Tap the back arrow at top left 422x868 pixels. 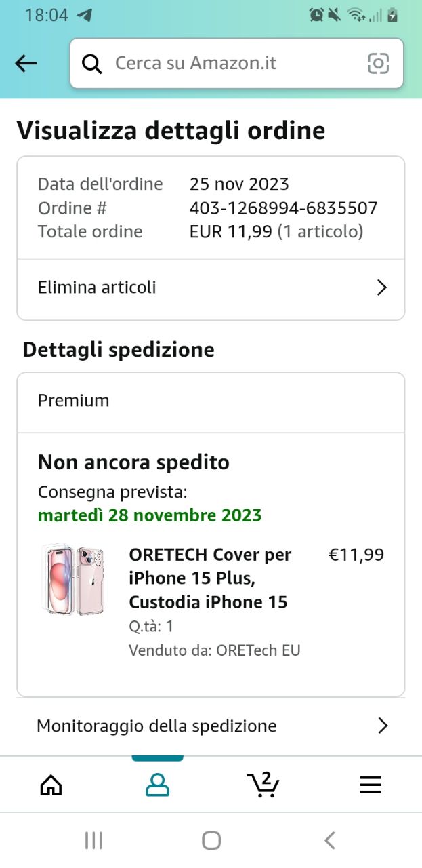[x=26, y=64]
